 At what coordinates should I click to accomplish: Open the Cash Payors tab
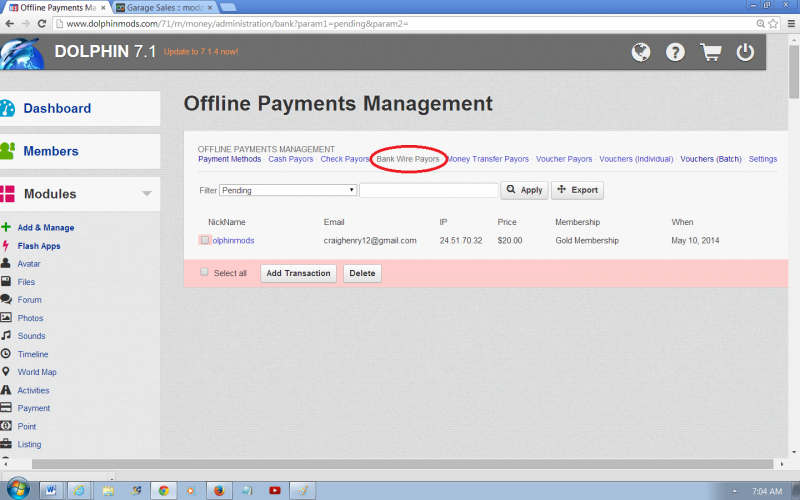tap(291, 159)
